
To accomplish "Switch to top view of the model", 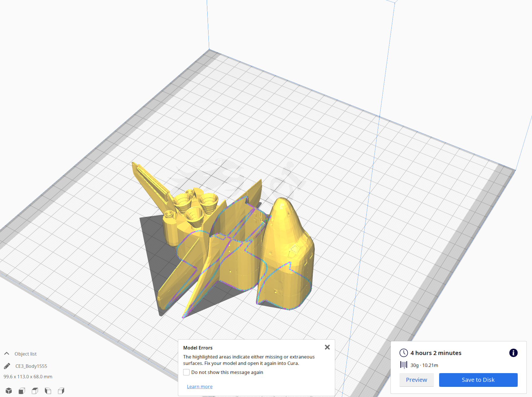I will pos(35,391).
